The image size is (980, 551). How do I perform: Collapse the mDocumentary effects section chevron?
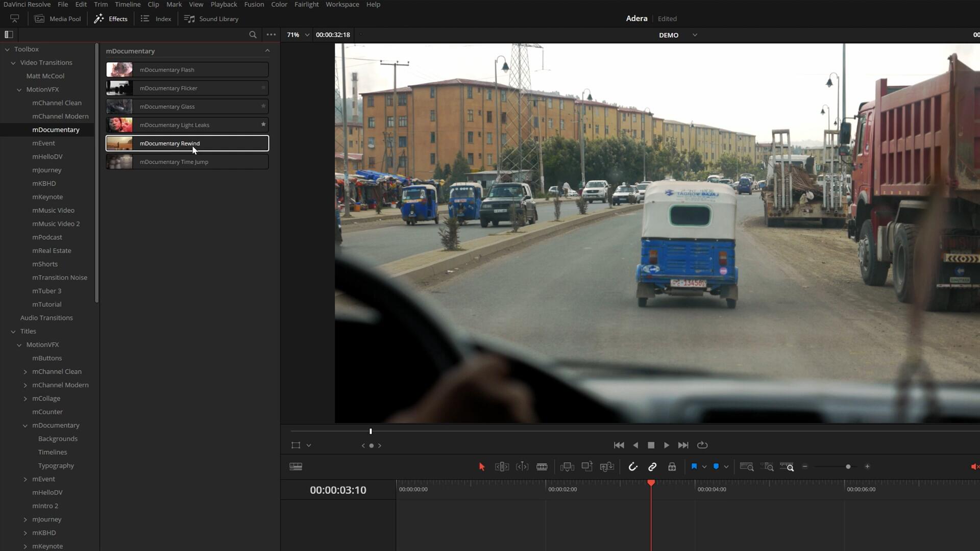tap(267, 51)
